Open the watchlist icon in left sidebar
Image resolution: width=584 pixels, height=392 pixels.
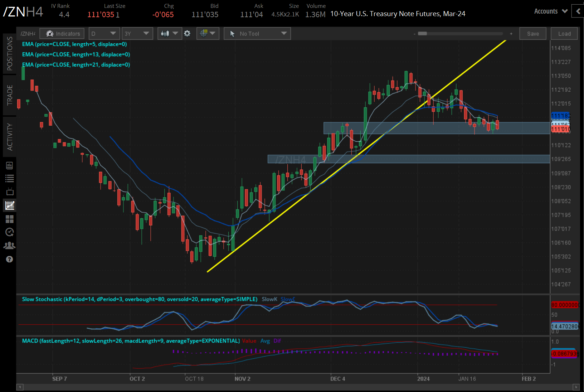coord(9,178)
